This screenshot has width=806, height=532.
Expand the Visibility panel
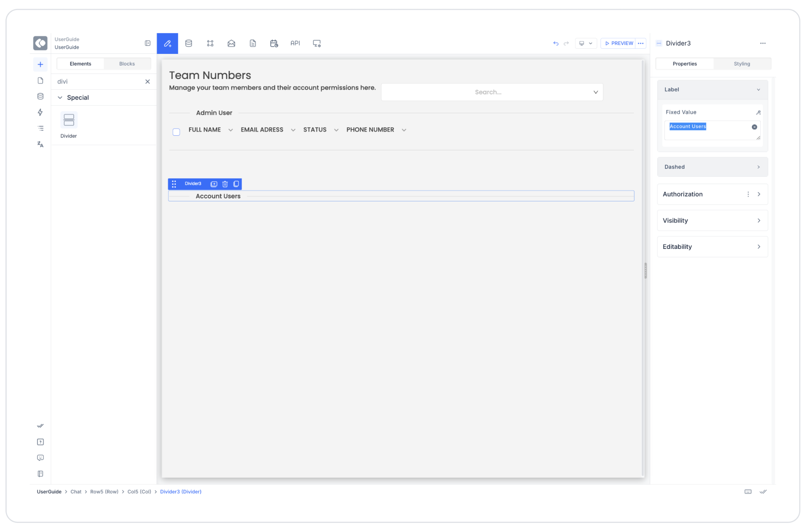point(712,221)
